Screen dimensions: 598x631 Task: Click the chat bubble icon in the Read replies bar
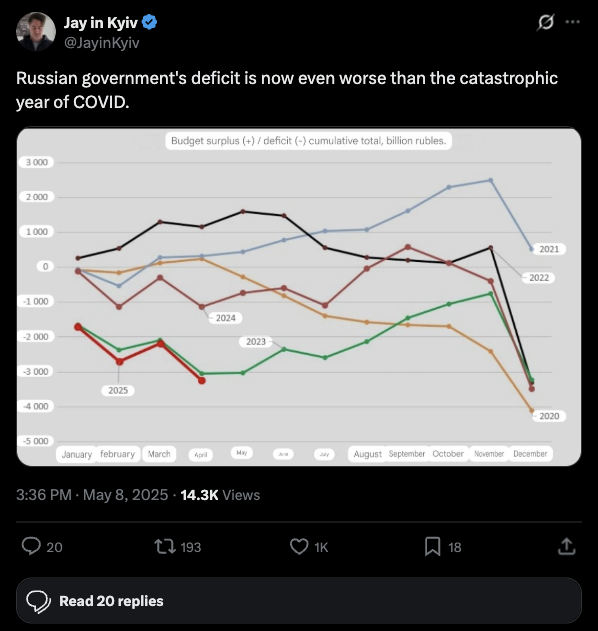click(x=38, y=601)
